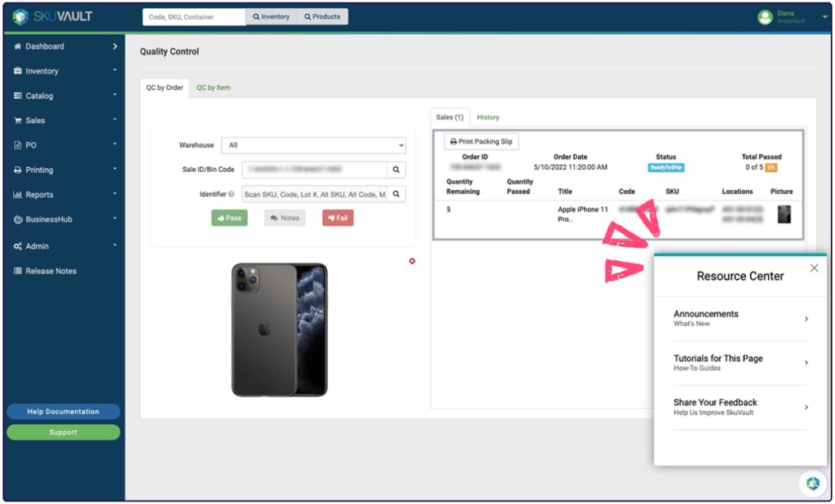Image resolution: width=835 pixels, height=504 pixels.
Task: Click the red Fail button
Action: 338,218
